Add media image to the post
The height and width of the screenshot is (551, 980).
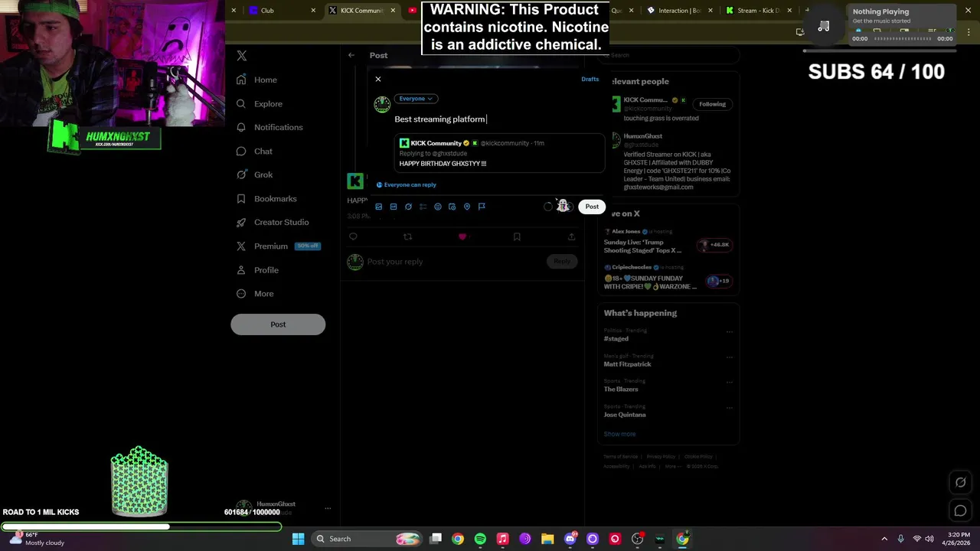(x=378, y=207)
